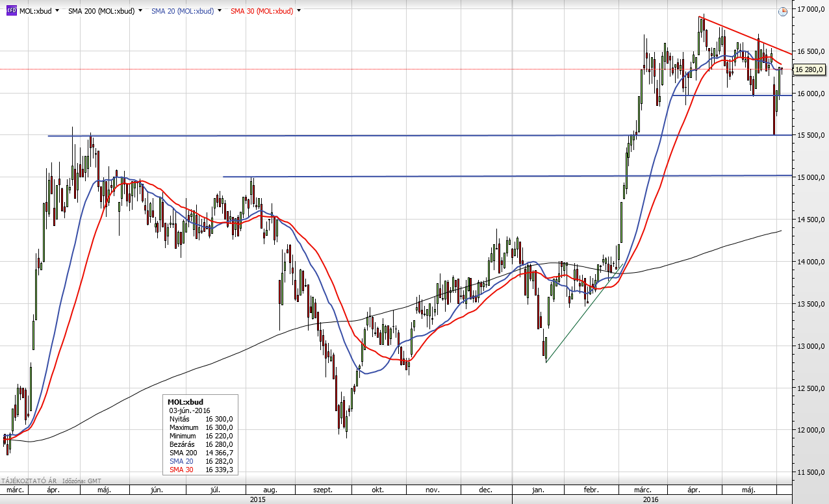Open the MOL:xbud dropdown arrow

tap(58, 11)
